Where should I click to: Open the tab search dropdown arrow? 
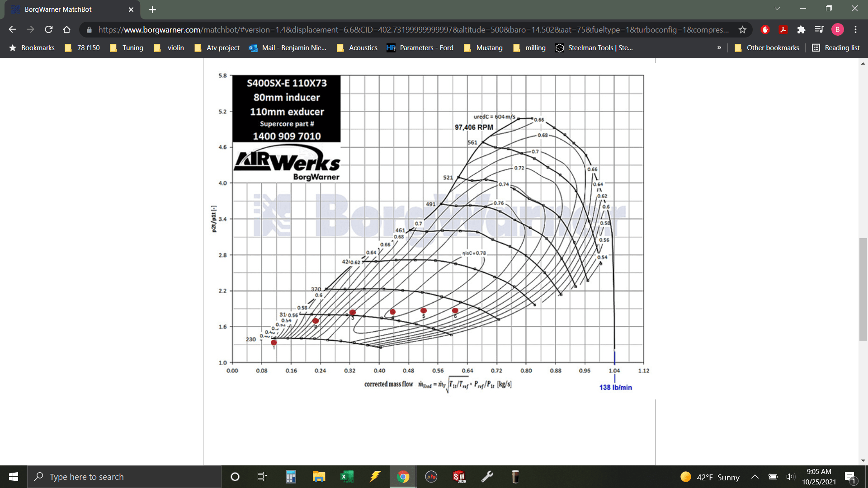(x=777, y=9)
